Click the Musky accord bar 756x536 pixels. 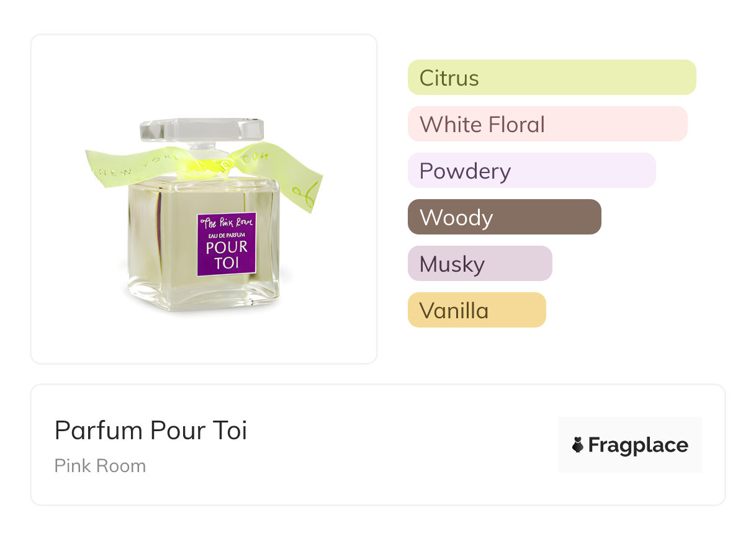479,264
